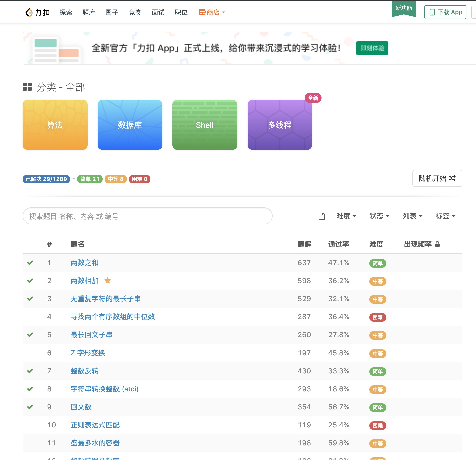The width and height of the screenshot is (476, 460).
Task: Click the document list icon beside 难度
Action: 322,216
